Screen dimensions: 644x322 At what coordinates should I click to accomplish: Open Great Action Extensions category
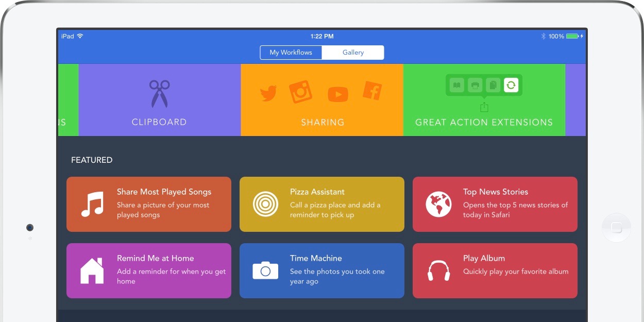pyautogui.click(x=484, y=122)
